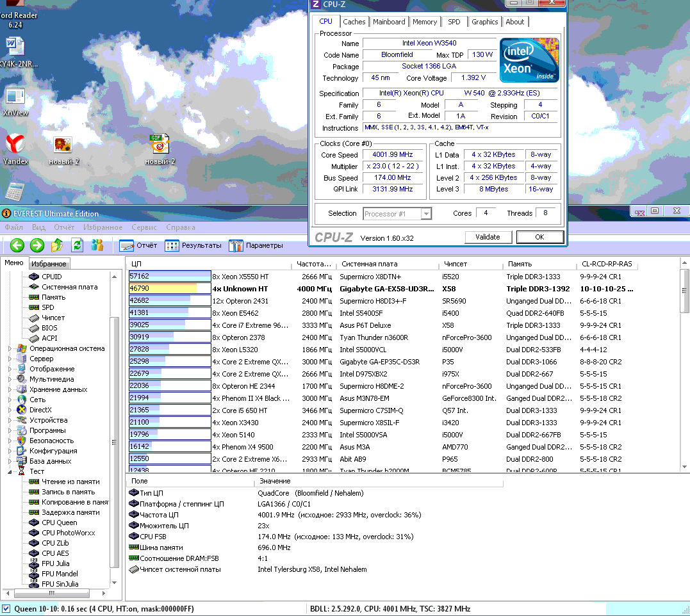Click the Отчёт toolbar button
This screenshot has width=690, height=616.
[x=139, y=245]
